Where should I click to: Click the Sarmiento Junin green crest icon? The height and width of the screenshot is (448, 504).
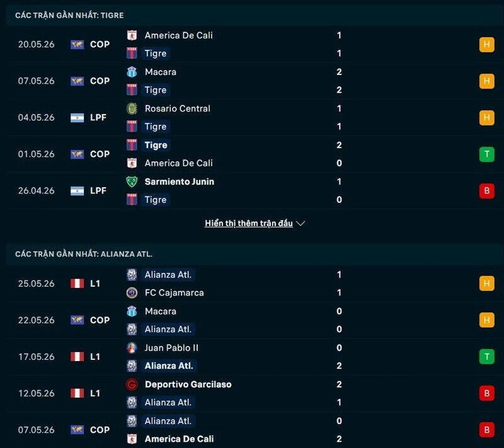coord(132,181)
